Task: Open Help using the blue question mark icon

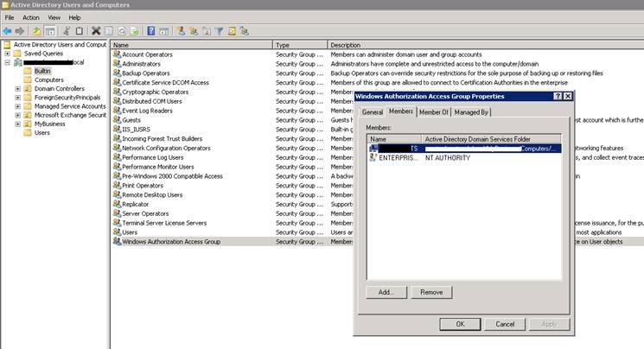Action: [151, 31]
